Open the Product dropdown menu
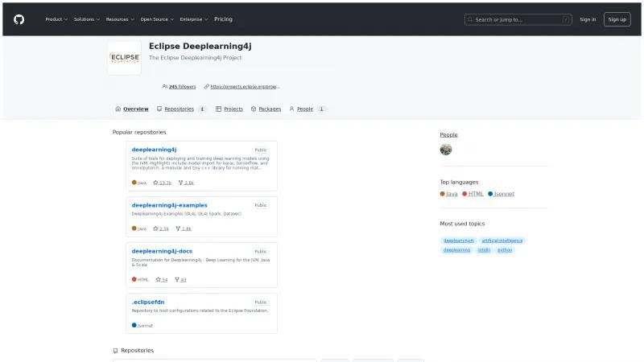The width and height of the screenshot is (644, 362). click(x=56, y=19)
